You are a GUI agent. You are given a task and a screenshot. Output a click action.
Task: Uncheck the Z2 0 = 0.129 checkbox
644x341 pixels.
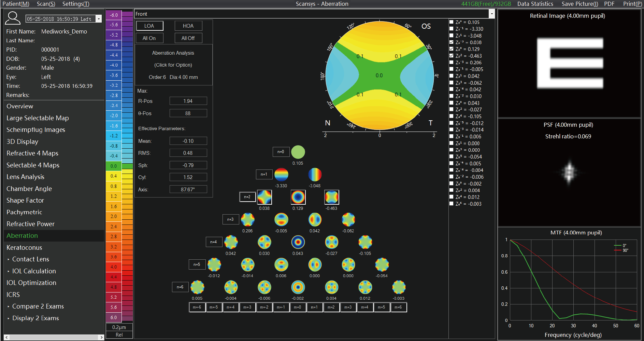[452, 49]
